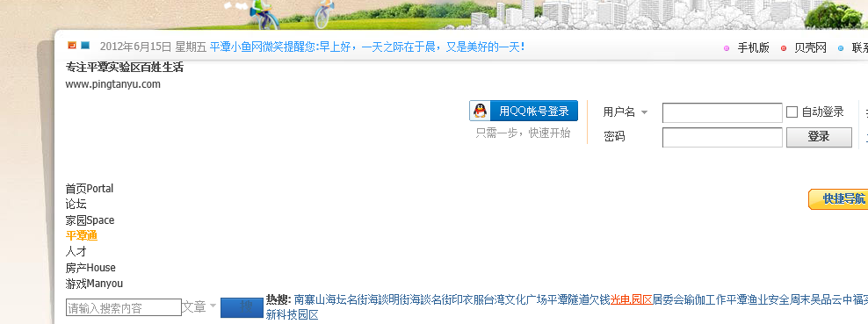Click the QQ penguin icon
868x324 pixels.
coord(481,111)
